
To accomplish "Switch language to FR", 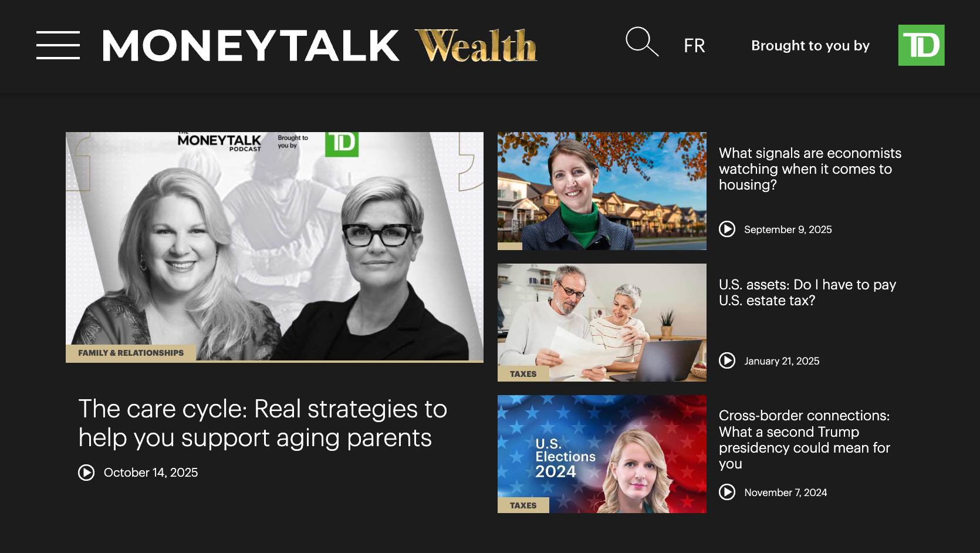I will click(694, 46).
